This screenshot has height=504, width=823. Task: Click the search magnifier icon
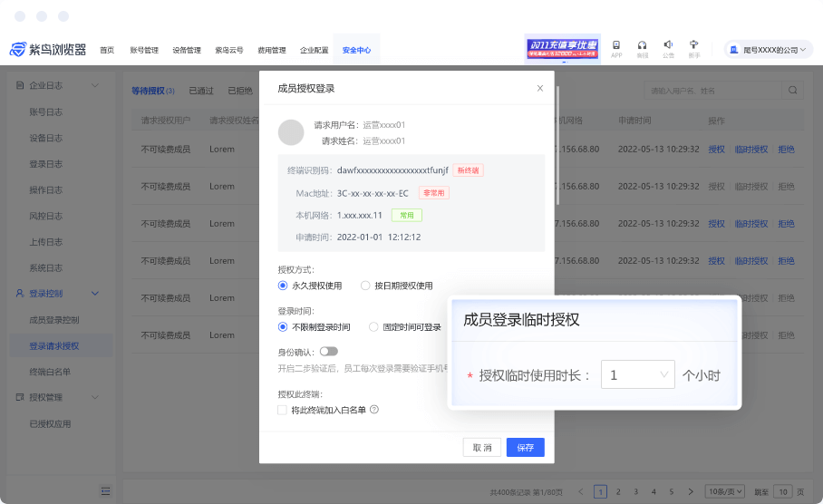[792, 91]
